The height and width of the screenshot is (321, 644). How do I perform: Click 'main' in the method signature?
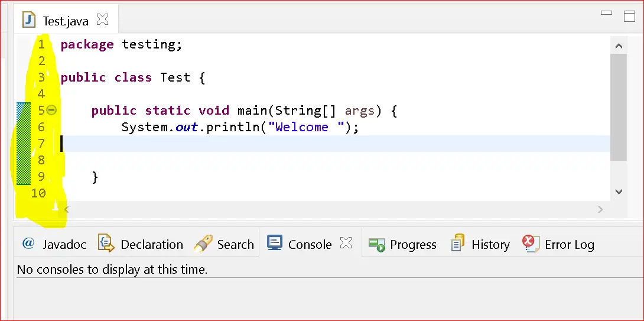tap(253, 111)
